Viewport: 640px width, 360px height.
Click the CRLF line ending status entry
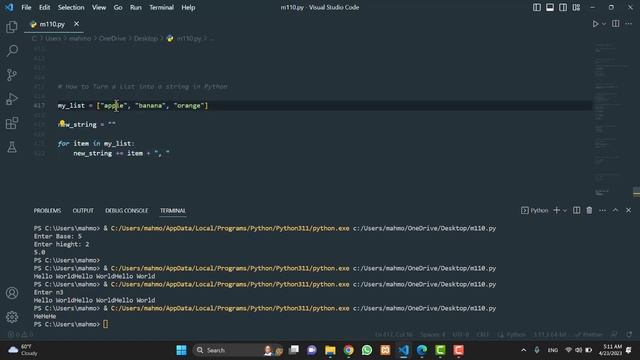point(482,335)
